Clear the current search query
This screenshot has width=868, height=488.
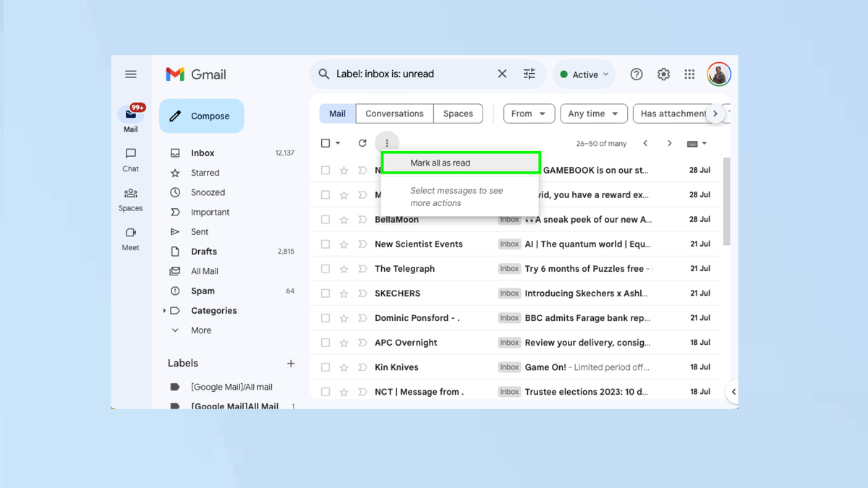[502, 73]
